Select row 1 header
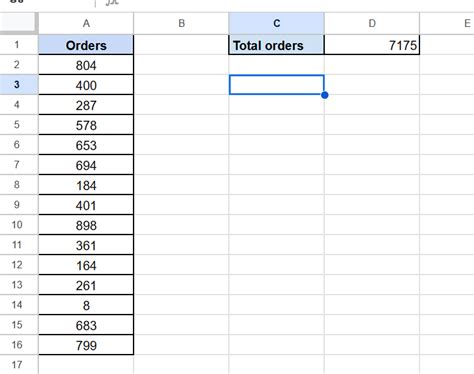 click(x=19, y=45)
